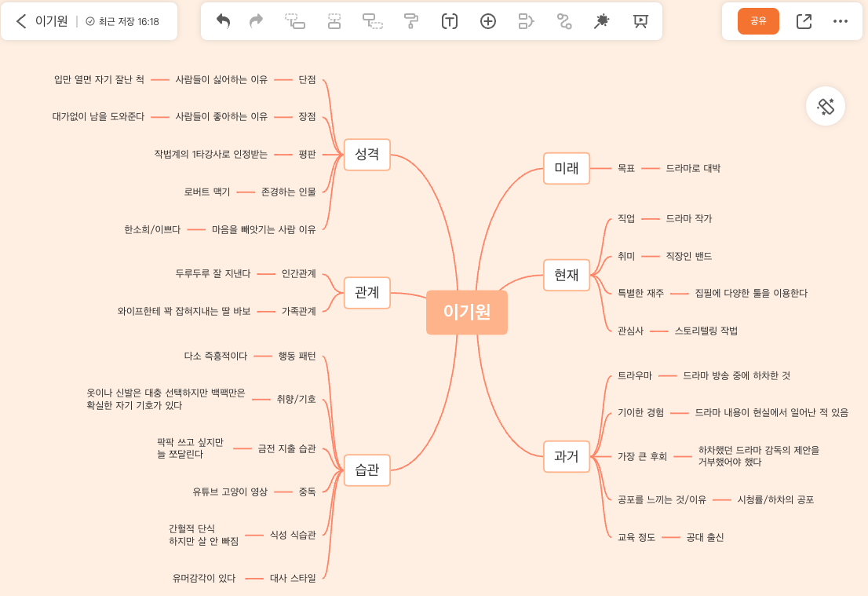The height and width of the screenshot is (596, 868).
Task: Select the 장점 topic
Action: coord(307,117)
